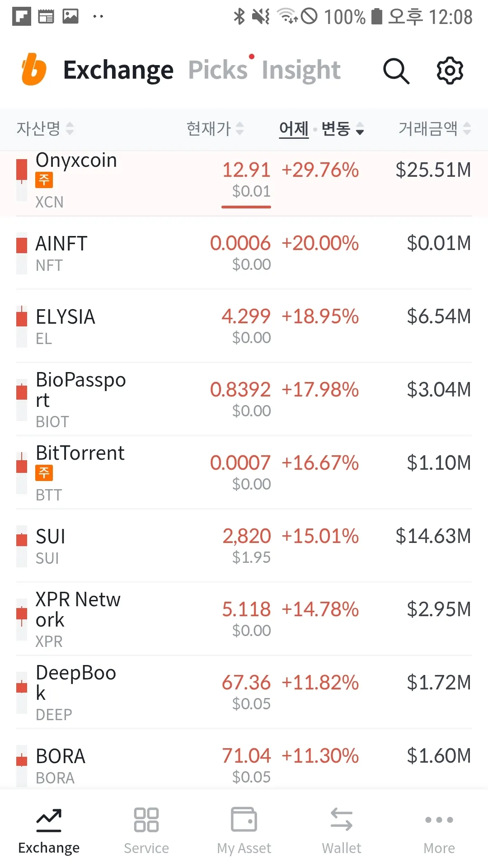Tap the Exchange chart icon in bottom bar
Screen dimensions: 488x868
pyautogui.click(x=49, y=820)
